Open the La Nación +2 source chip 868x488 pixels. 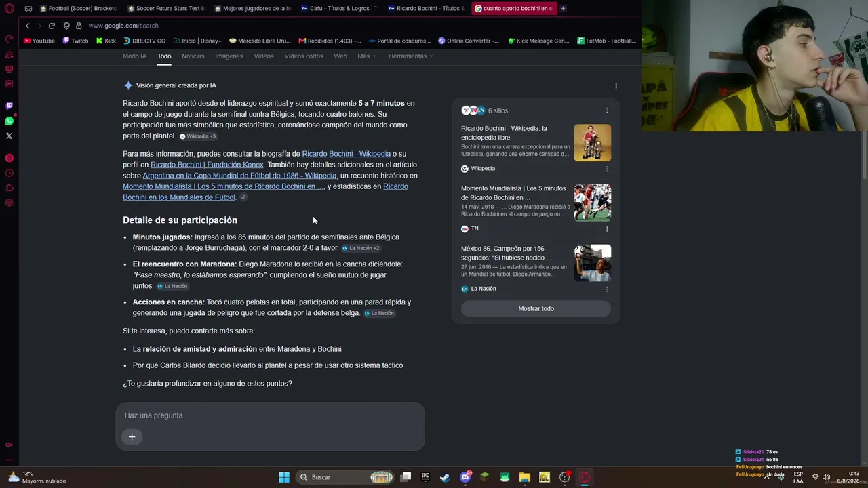tap(361, 248)
